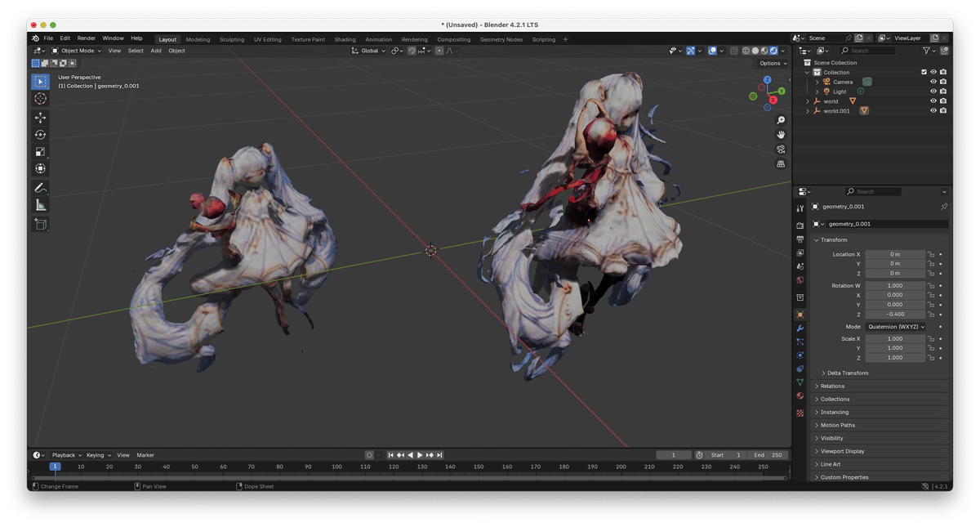The height and width of the screenshot is (527, 980).
Task: Click the Options button in the viewport header
Action: click(x=771, y=63)
